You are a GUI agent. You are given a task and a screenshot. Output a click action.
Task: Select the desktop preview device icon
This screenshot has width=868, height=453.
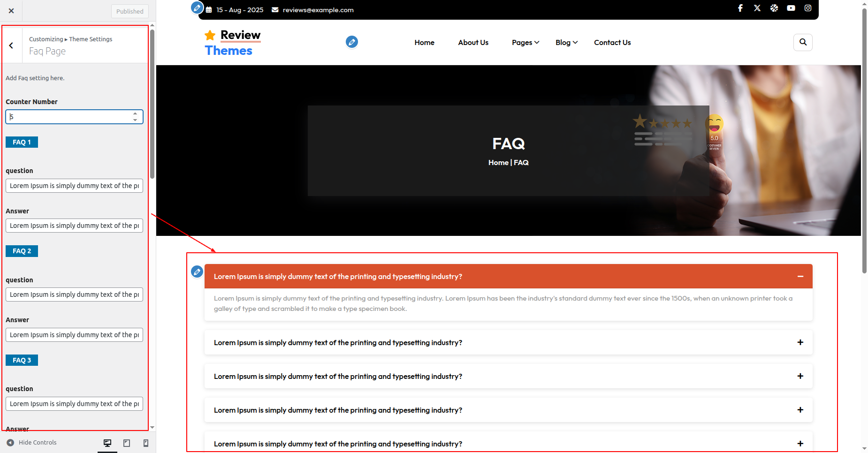(x=107, y=443)
